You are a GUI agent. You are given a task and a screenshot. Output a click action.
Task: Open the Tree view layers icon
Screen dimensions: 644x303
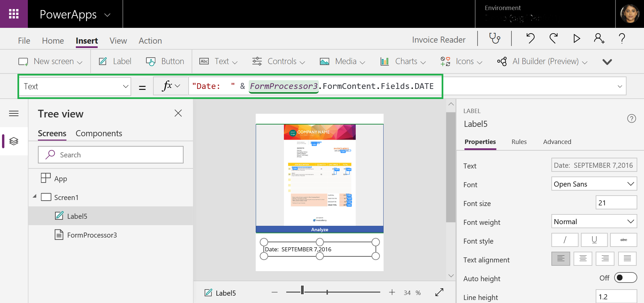pos(14,141)
